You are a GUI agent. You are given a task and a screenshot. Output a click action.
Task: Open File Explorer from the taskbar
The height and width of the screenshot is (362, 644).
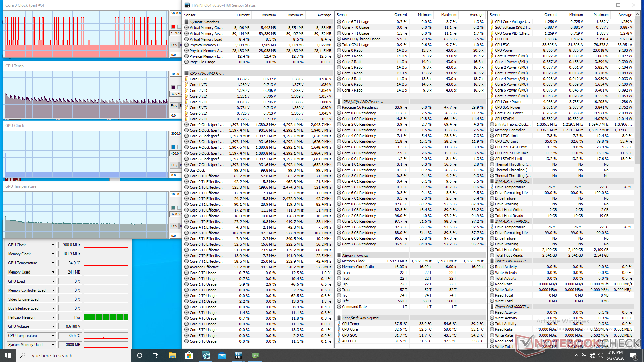[173, 355]
